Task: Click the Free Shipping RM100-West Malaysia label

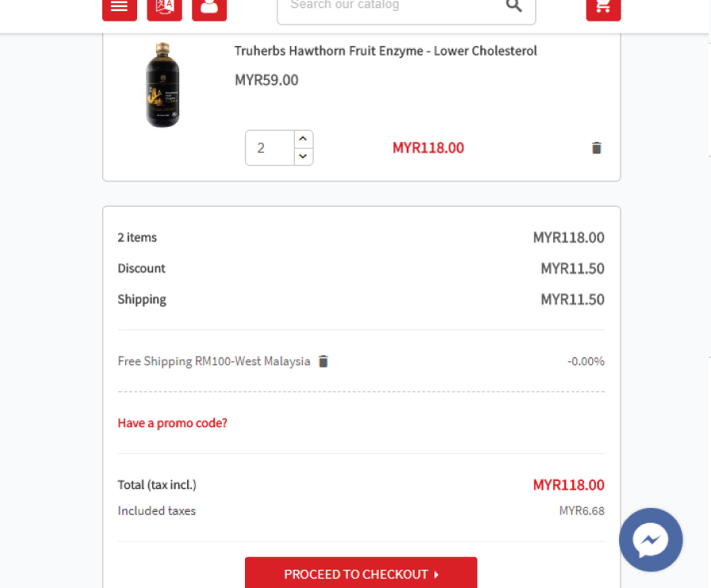Action: 214,361
